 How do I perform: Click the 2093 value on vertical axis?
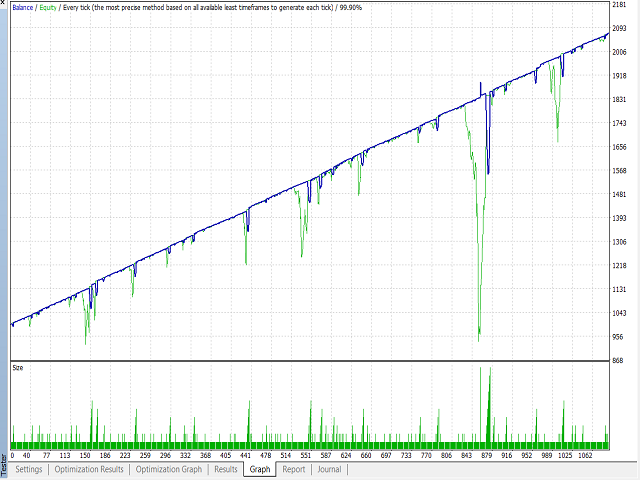pos(619,28)
